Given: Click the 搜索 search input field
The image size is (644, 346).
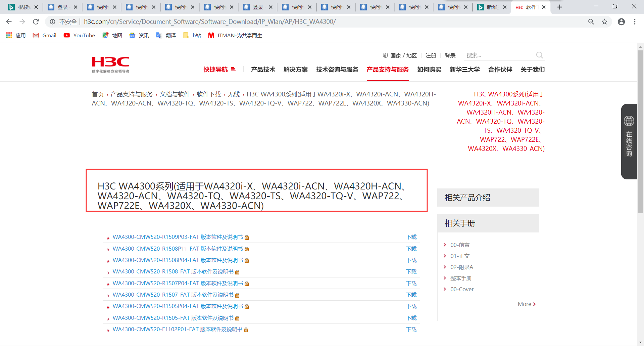Looking at the screenshot, I should (500, 55).
